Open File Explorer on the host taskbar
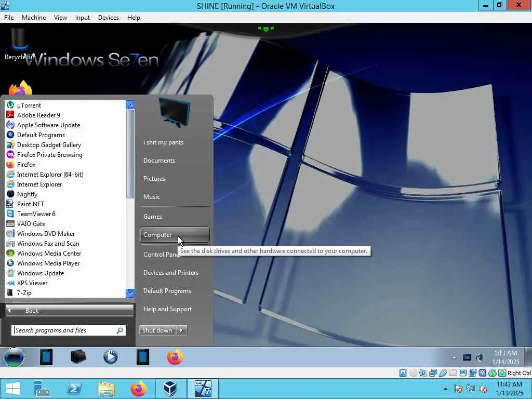 [x=106, y=389]
